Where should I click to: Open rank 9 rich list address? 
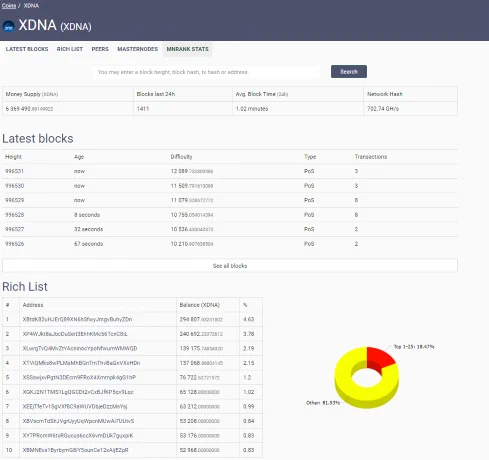click(x=78, y=435)
